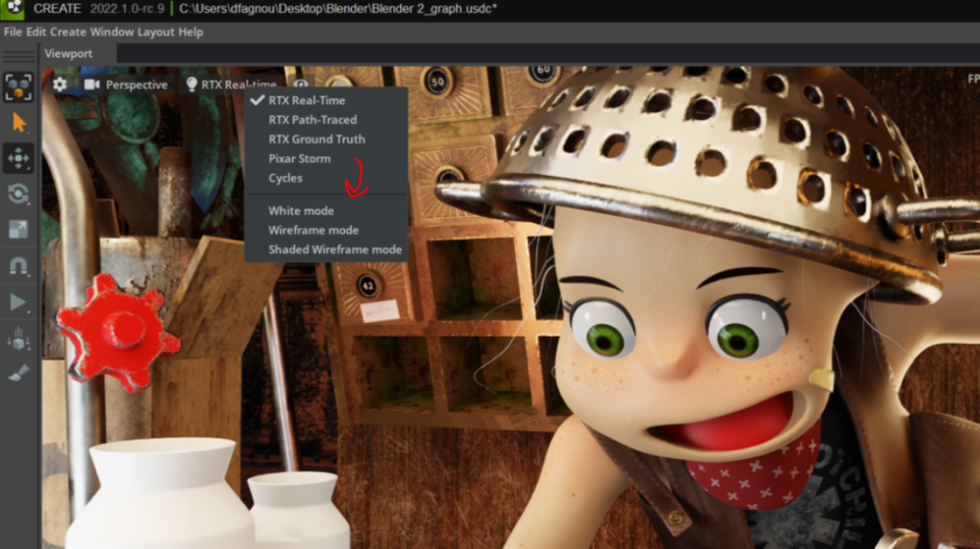The image size is (980, 549).
Task: Click the icon just below the Play button
Action: coord(18,338)
